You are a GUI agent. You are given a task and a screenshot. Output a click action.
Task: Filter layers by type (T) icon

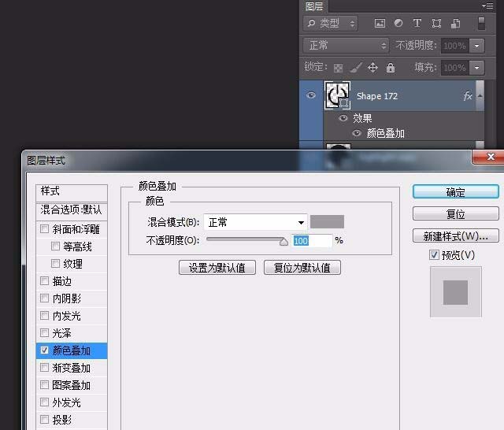click(x=417, y=24)
